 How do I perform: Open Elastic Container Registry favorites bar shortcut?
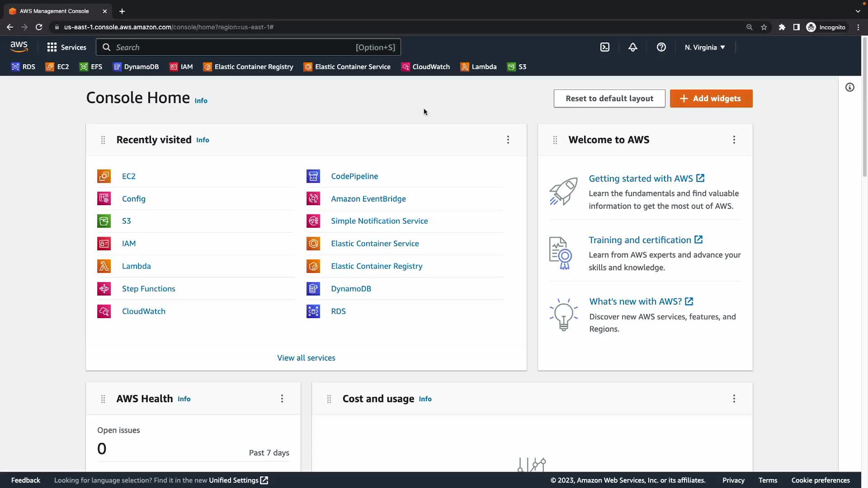click(x=248, y=67)
